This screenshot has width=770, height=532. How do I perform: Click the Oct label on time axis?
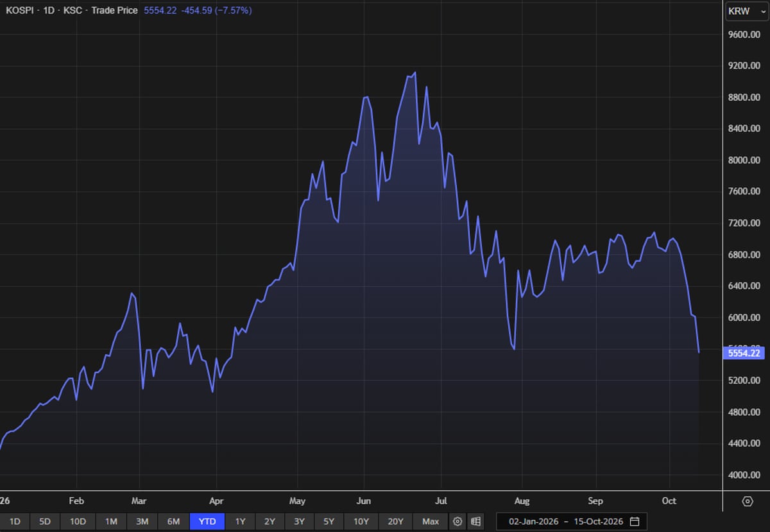point(669,501)
